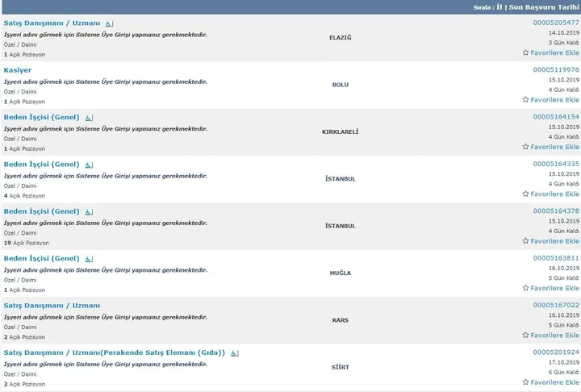Open the Perakende Satış Elemanı (Gıda) listing
Screen dimensions: 581x392
(114, 352)
